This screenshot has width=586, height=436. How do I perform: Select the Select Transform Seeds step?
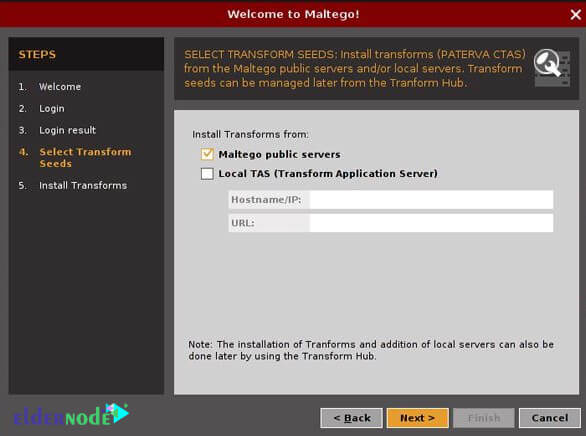[85, 158]
